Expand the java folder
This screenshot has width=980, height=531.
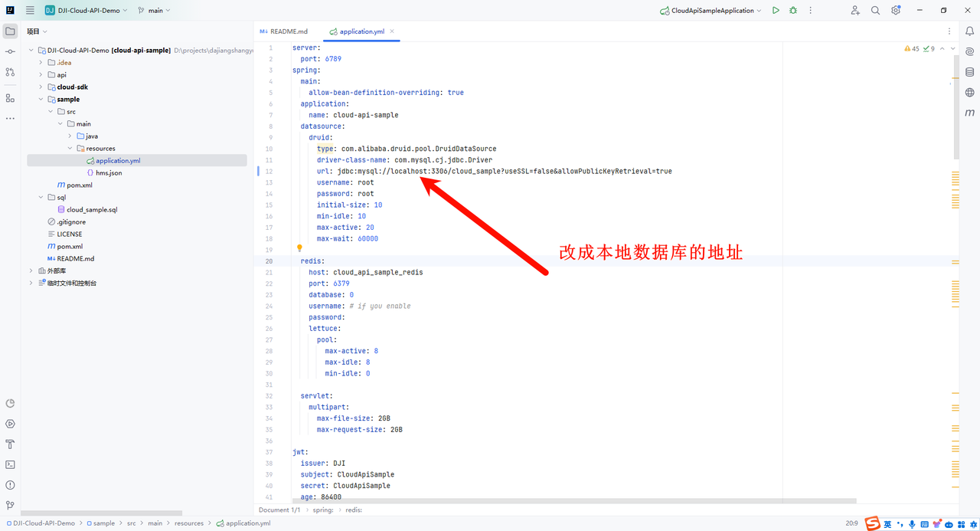point(70,136)
